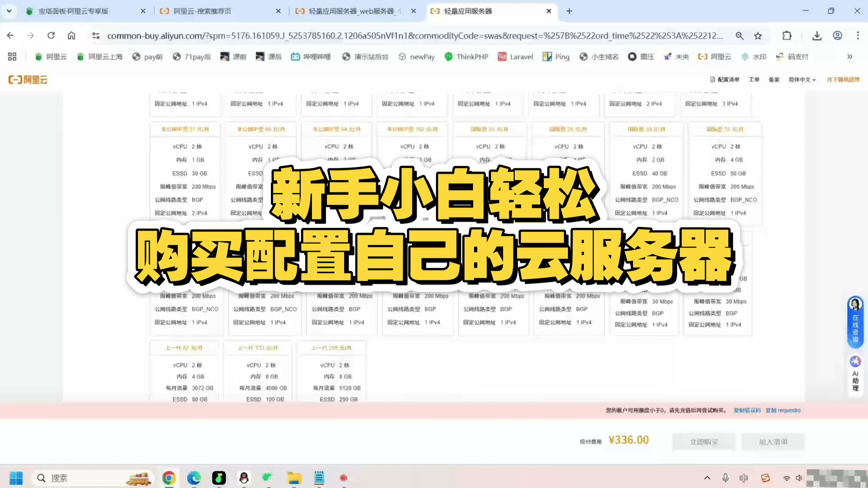This screenshot has height=488, width=868.
Task: Open a new browser tab
Action: [569, 11]
